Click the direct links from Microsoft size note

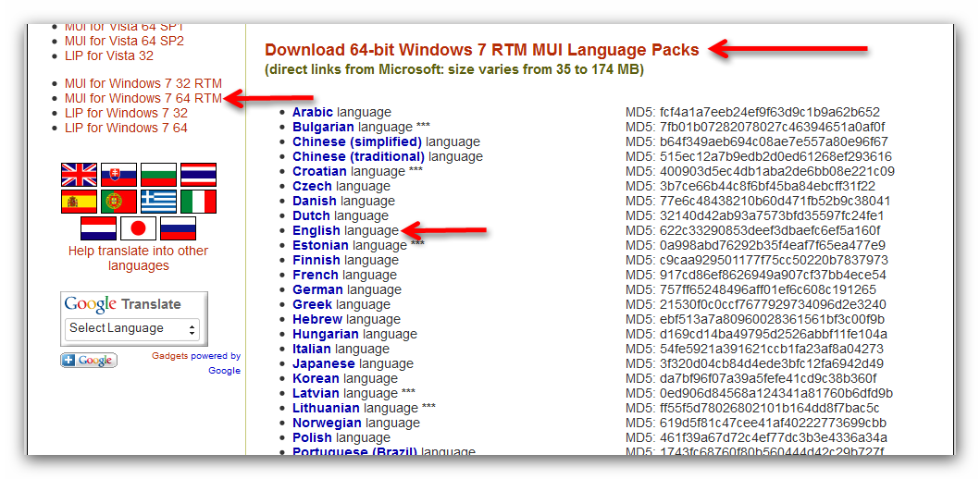click(454, 69)
